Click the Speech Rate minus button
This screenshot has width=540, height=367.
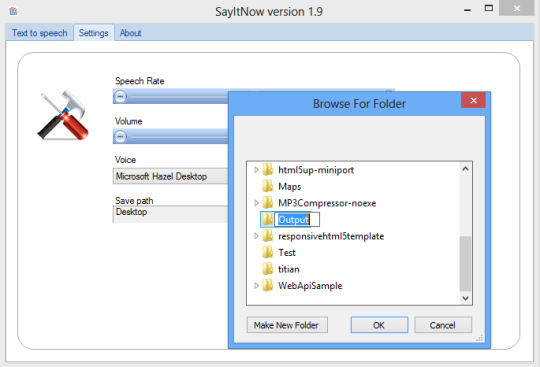pyautogui.click(x=120, y=96)
